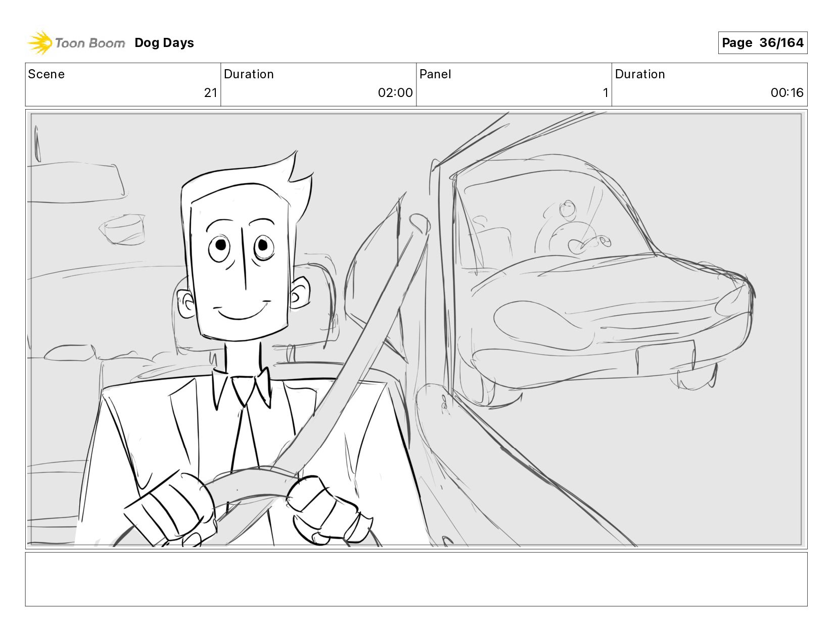This screenshot has height=644, width=834.
Task: Select the 'Dog Days' project title
Action: [164, 43]
